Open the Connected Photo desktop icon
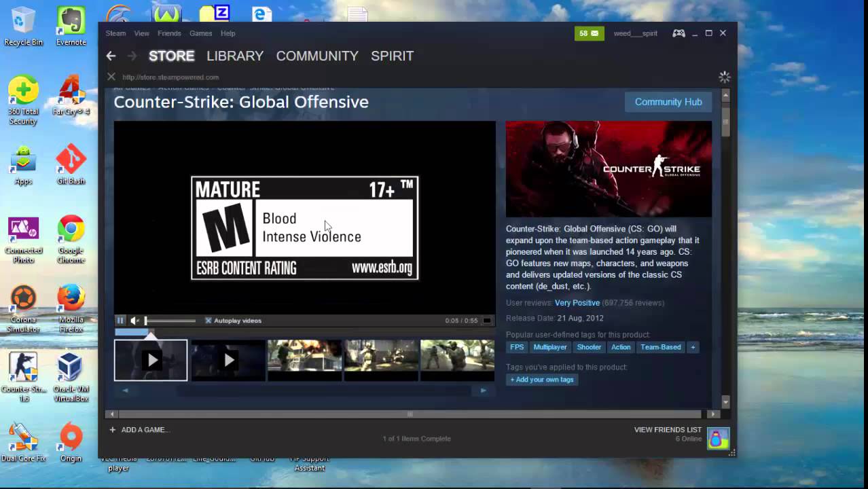Viewport: 868px width, 489px height. [23, 240]
